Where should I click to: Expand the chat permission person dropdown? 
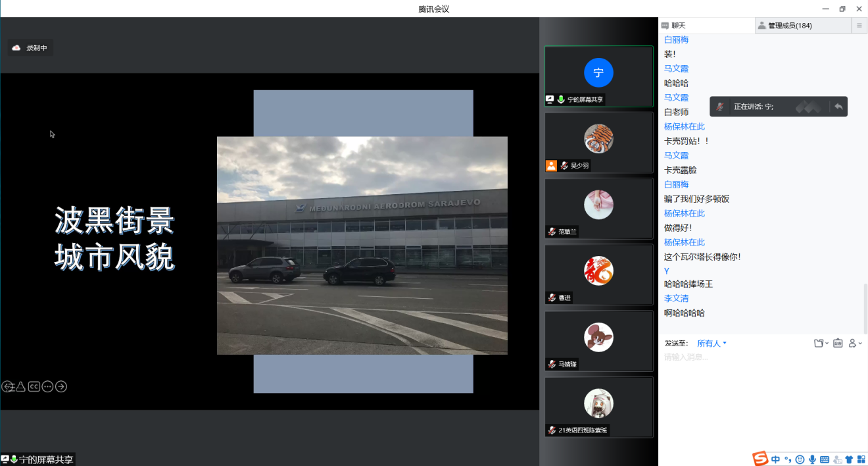(855, 343)
